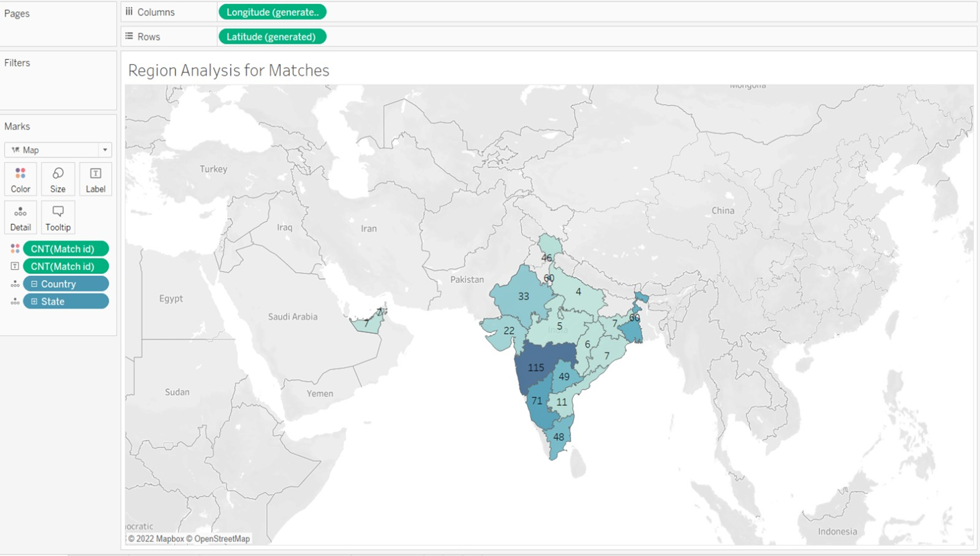Collapse the Country pill hierarchy

(35, 283)
